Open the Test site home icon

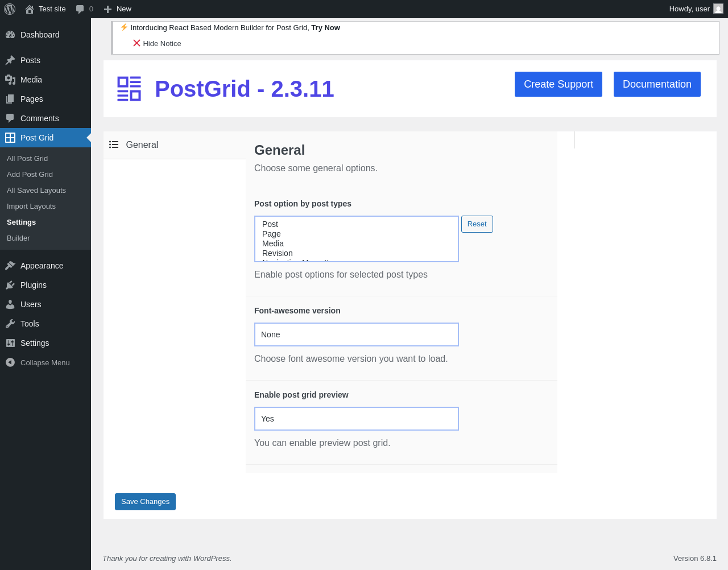pyautogui.click(x=30, y=9)
